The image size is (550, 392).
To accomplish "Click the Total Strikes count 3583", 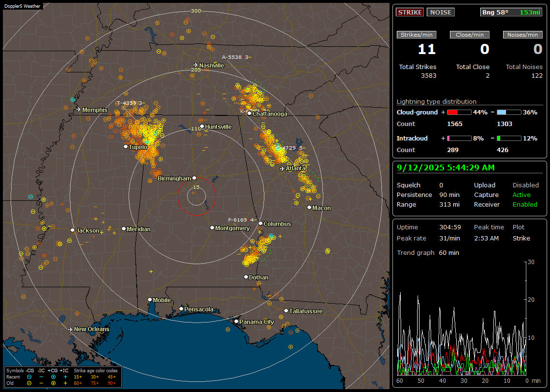I will click(x=429, y=76).
